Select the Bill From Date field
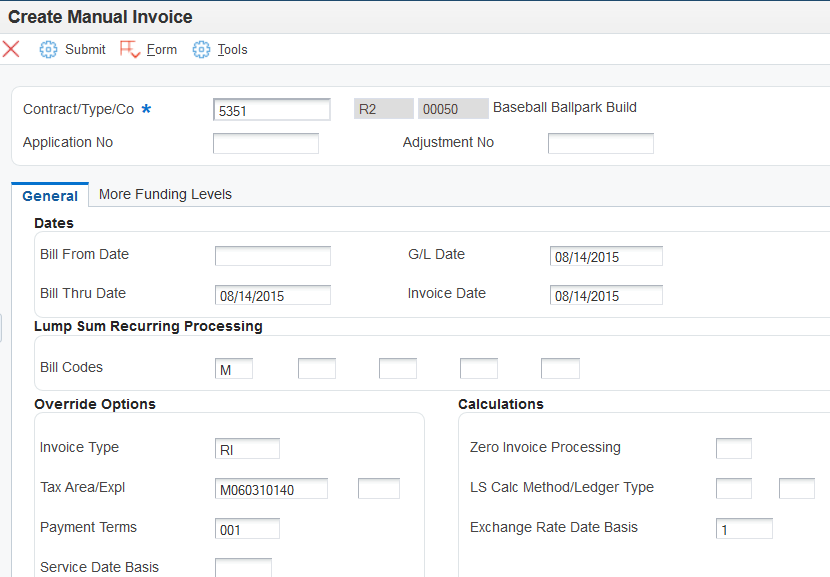 [x=271, y=255]
